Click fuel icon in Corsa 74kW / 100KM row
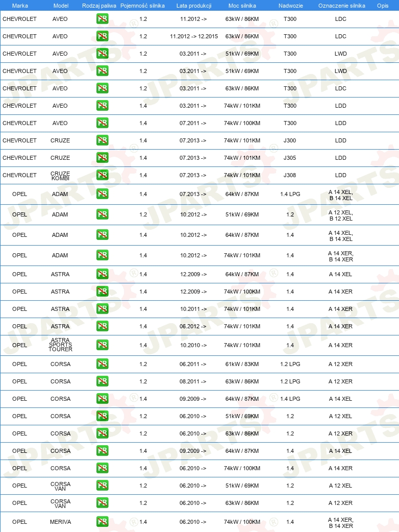 coord(103,468)
